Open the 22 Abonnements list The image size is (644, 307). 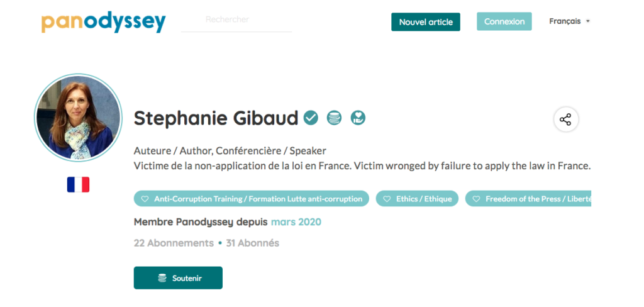(174, 243)
